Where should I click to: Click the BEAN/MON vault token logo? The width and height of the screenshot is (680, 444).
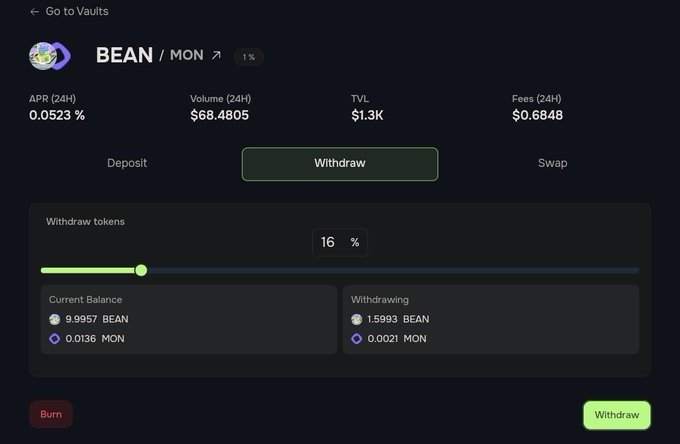[49, 56]
